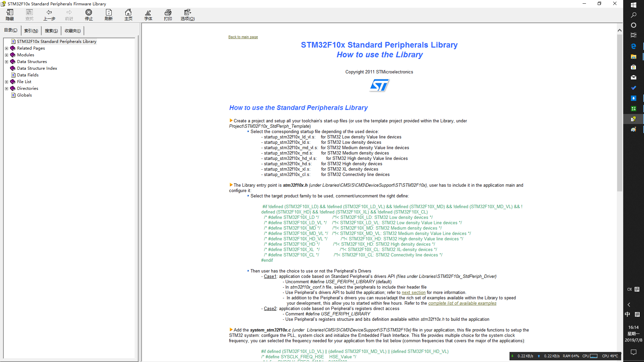Follow the next section link
Screen dimensions: 644x362
[x=414, y=293]
